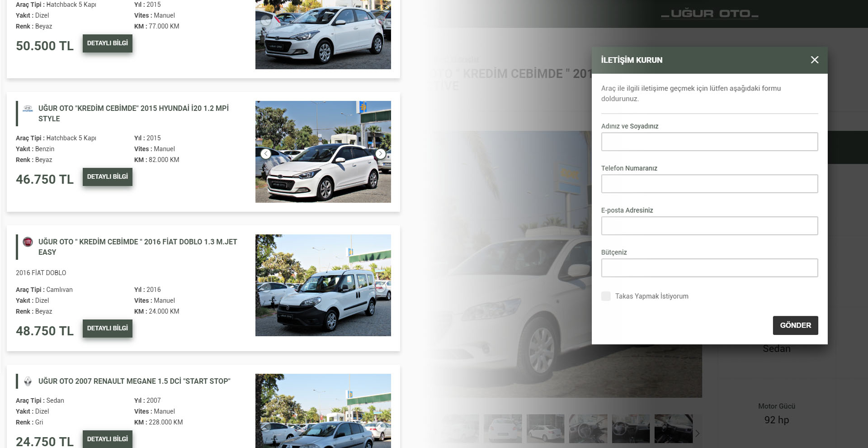This screenshot has height=448, width=868.
Task: Show next photo of the Hyundai i20 Style
Action: tap(381, 154)
